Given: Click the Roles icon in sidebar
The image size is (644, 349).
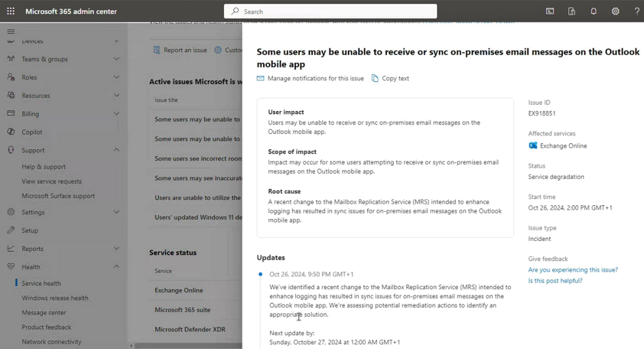Looking at the screenshot, I should coord(11,77).
